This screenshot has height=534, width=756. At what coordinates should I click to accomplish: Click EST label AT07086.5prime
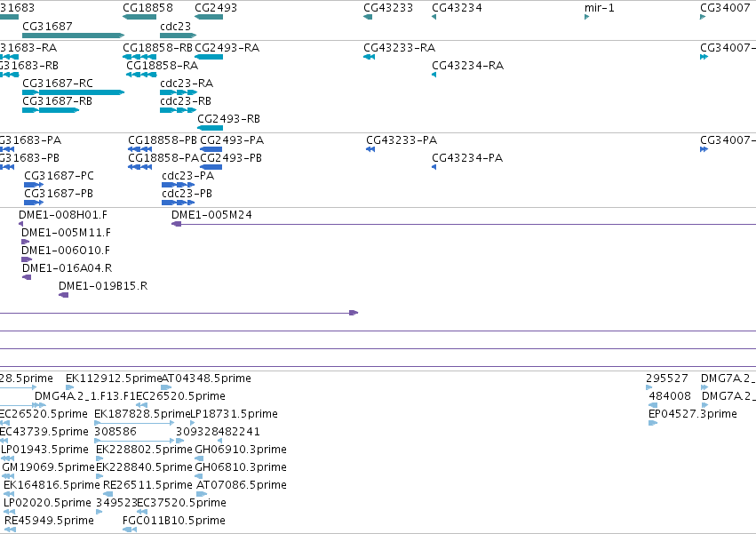tap(242, 486)
